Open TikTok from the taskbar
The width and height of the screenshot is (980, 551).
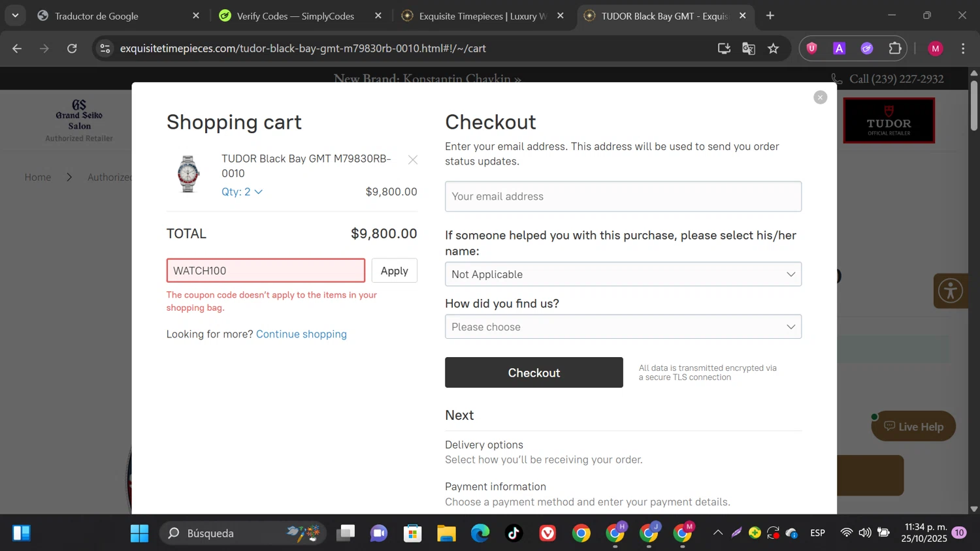[514, 533]
